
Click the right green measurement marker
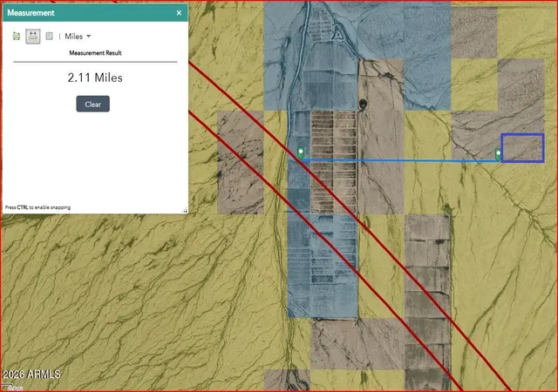498,154
